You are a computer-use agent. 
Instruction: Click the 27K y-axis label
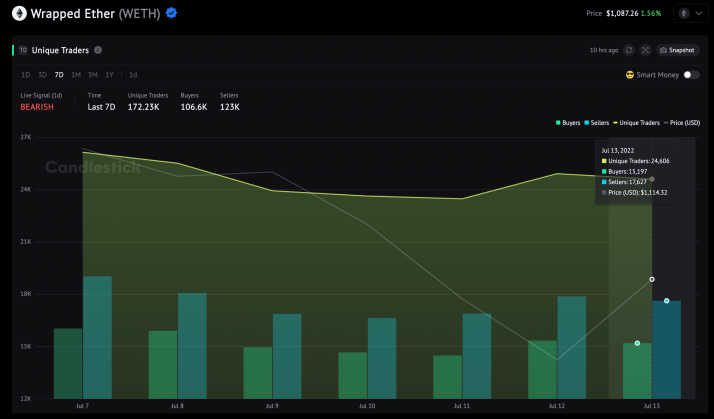[x=26, y=137]
